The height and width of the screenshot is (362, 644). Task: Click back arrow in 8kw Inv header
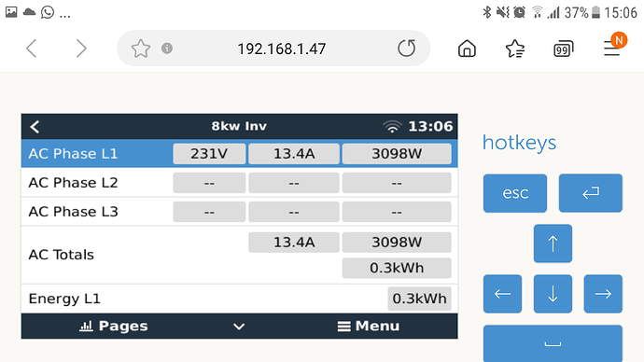[35, 126]
